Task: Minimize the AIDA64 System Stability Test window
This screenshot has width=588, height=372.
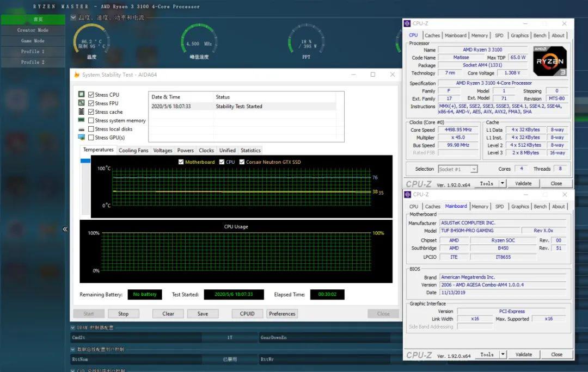Action: tap(353, 75)
